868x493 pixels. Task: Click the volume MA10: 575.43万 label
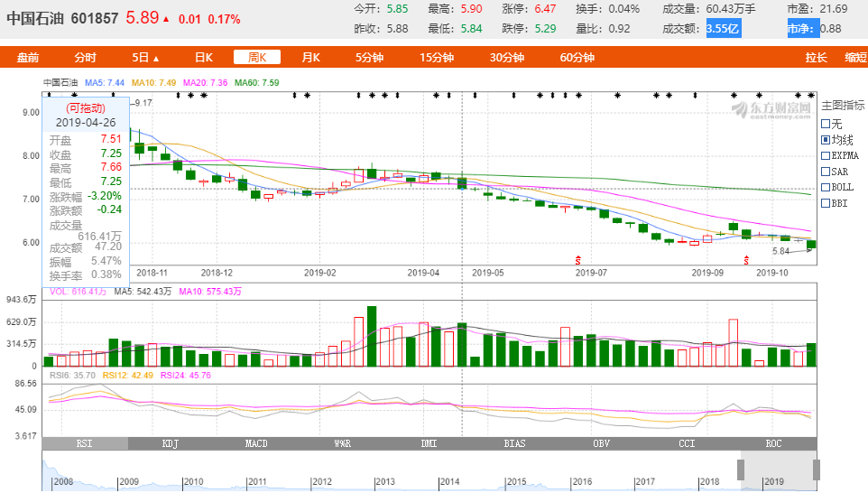pos(210,292)
